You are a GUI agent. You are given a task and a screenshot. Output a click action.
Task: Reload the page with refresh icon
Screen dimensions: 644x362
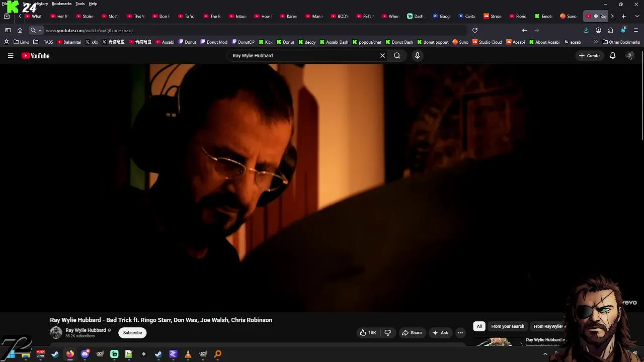[475, 30]
